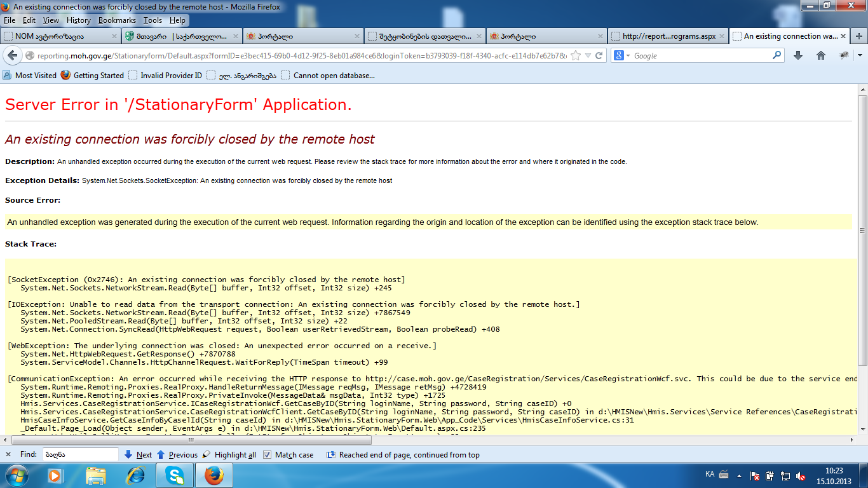Show hidden system tray icons arrow
868x488 pixels.
point(726,475)
